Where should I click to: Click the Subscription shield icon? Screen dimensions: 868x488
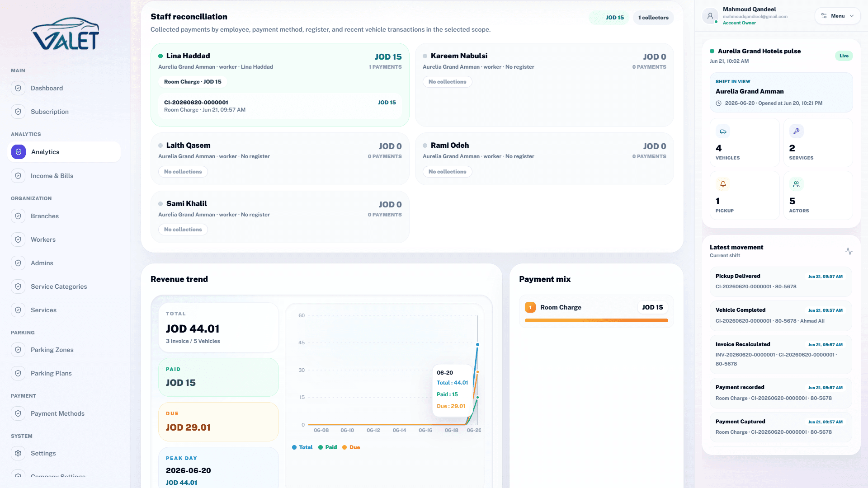point(18,112)
